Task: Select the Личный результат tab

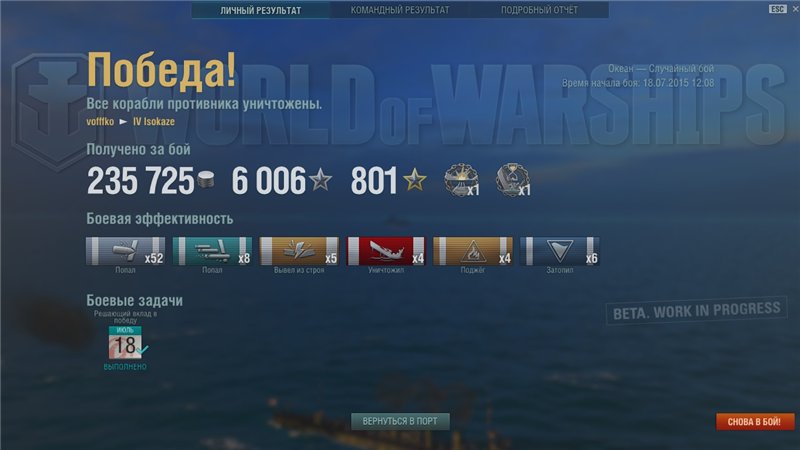Action: (x=261, y=10)
